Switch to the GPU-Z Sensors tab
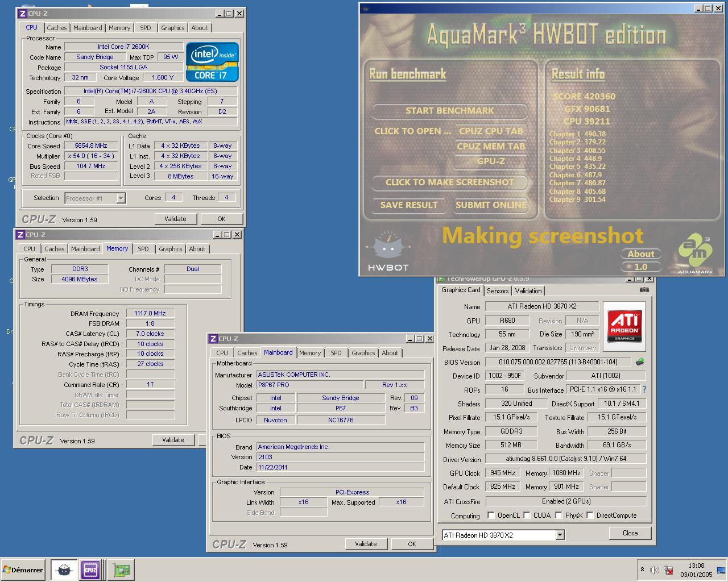Image resolution: width=728 pixels, height=582 pixels. (x=498, y=290)
